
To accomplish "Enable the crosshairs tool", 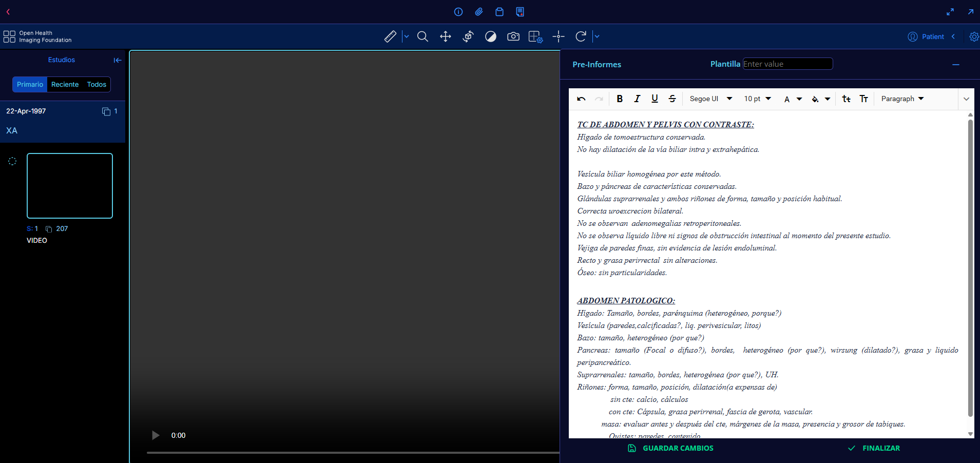I will click(x=559, y=36).
